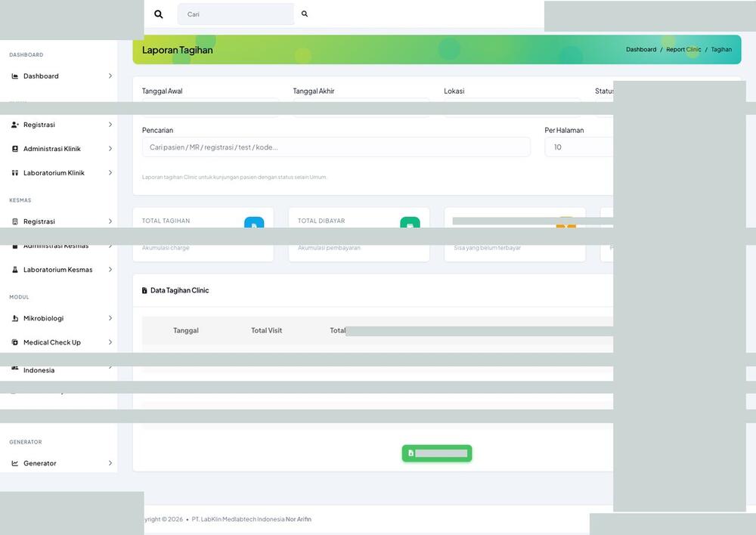756x535 pixels.
Task: Click the Tanggal column header
Action: click(186, 331)
